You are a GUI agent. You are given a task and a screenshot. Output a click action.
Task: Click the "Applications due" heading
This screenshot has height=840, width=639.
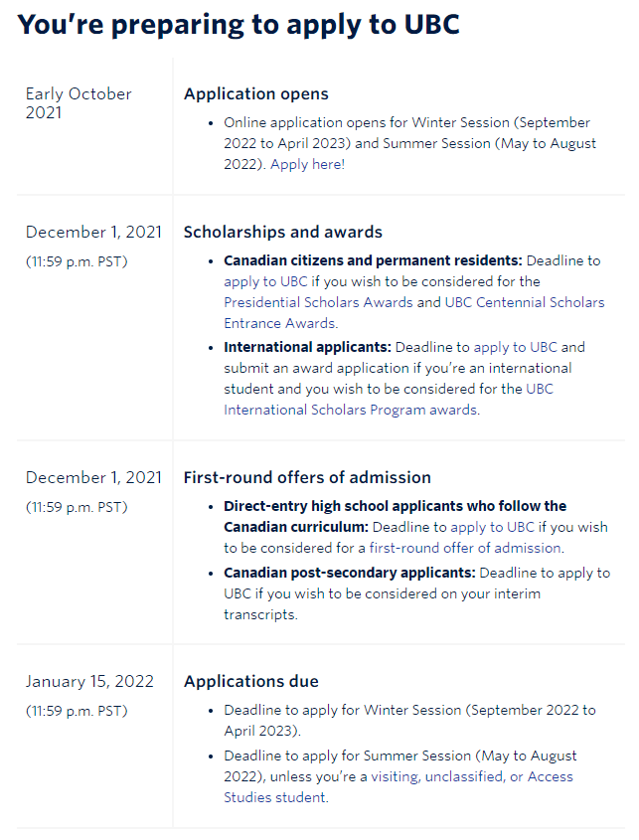(x=250, y=681)
